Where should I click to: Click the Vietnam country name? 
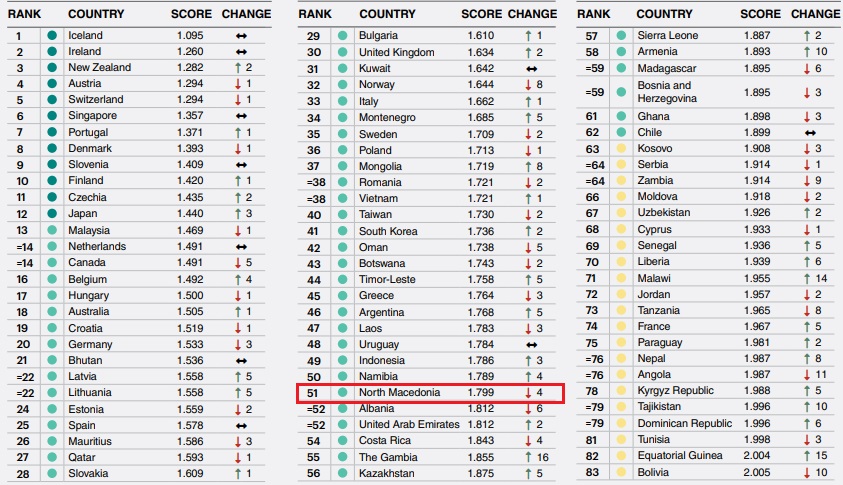tap(378, 198)
